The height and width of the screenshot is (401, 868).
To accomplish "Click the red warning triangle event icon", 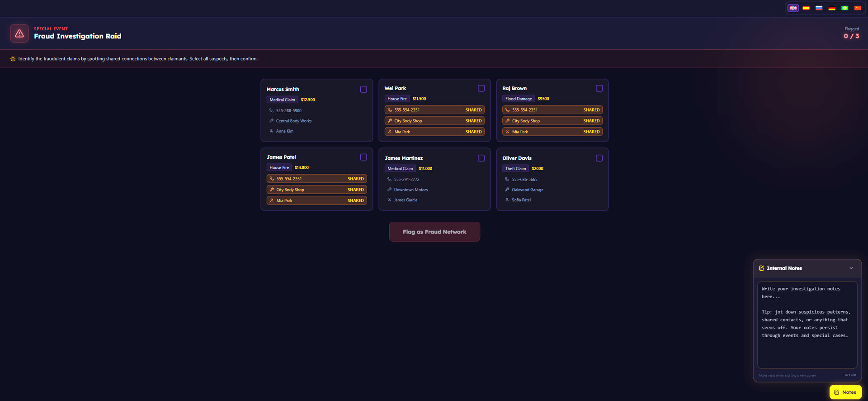I will tap(19, 33).
